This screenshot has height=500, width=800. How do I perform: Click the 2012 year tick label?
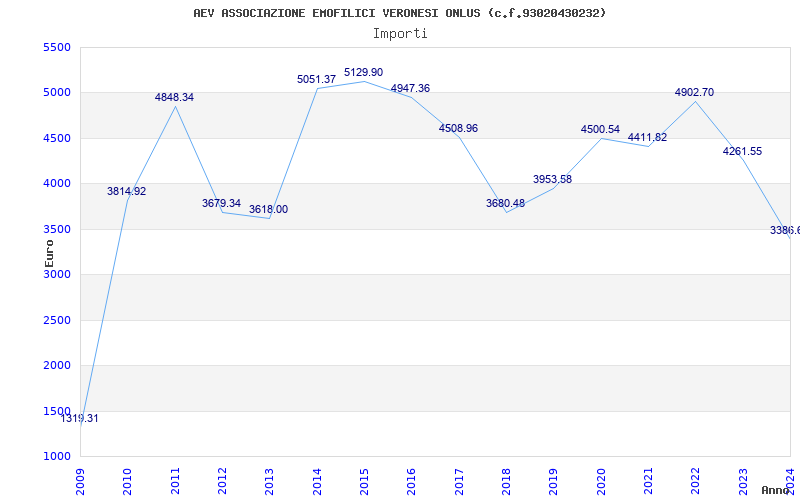tap(222, 481)
